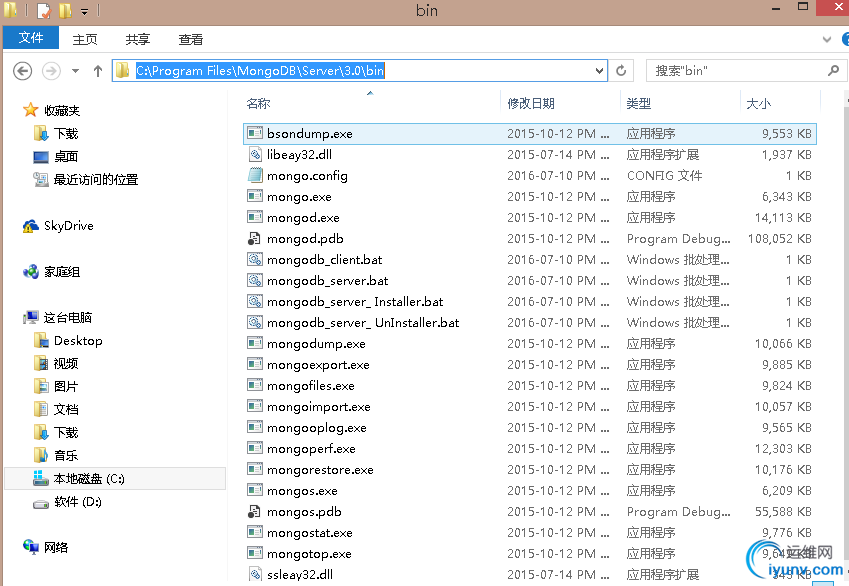Open 最近访问的位置 in sidebar
Viewport: 849px width, 586px height.
tap(86, 179)
